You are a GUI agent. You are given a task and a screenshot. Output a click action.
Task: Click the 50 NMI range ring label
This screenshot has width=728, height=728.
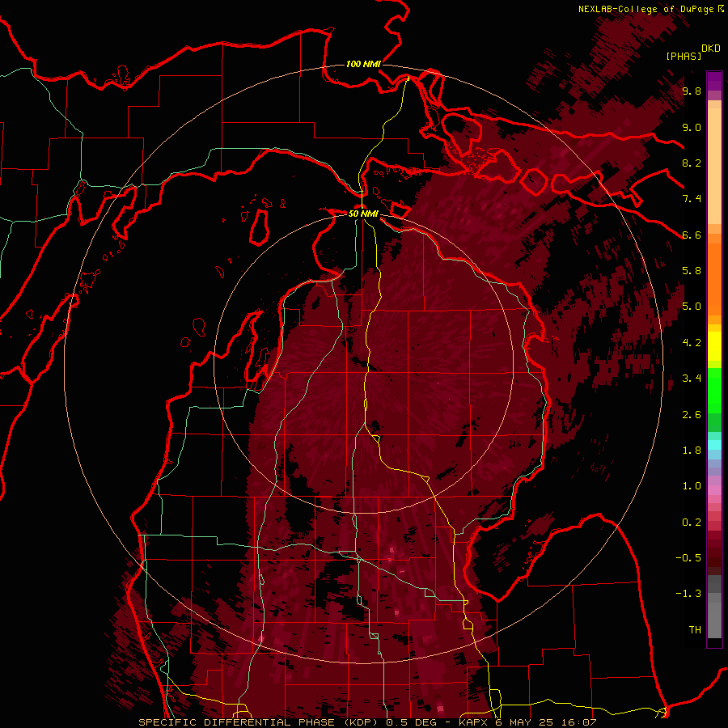(x=363, y=214)
